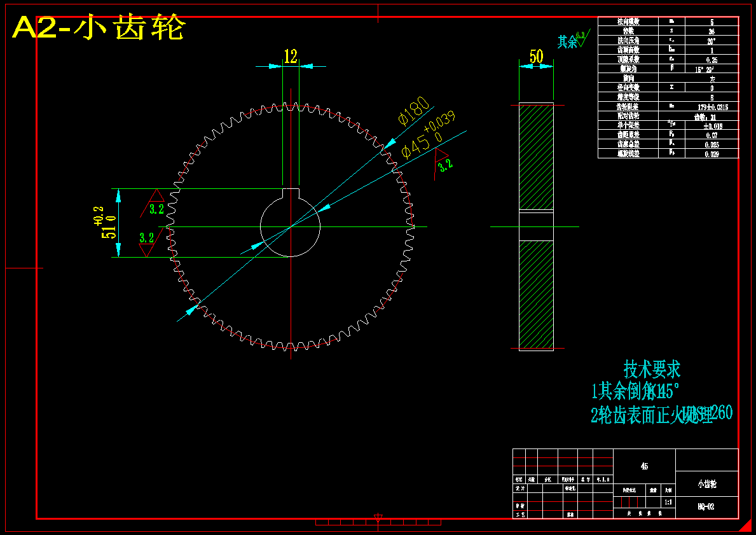Click the yellow title 'A2-小齿轮'
Viewport: 756px width, 535px height.
[x=99, y=27]
